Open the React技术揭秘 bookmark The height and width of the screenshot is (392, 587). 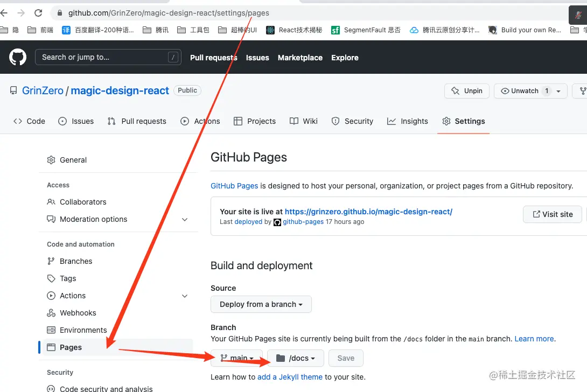pyautogui.click(x=294, y=30)
